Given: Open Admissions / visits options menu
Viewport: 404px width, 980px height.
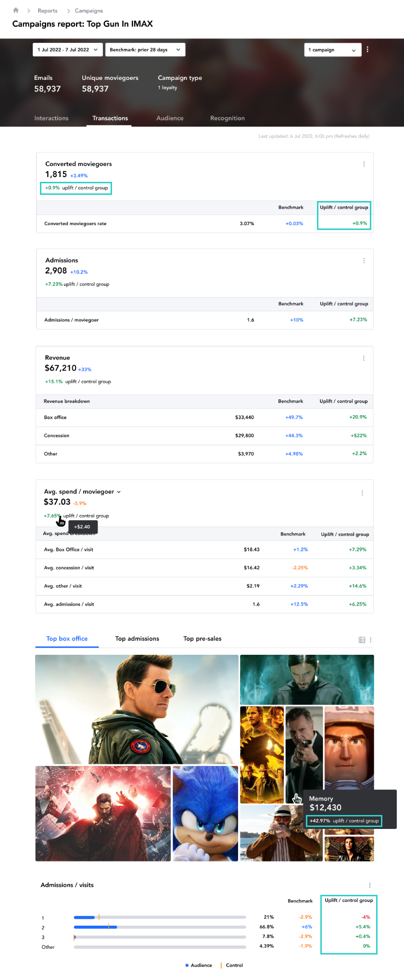Looking at the screenshot, I should 369,885.
